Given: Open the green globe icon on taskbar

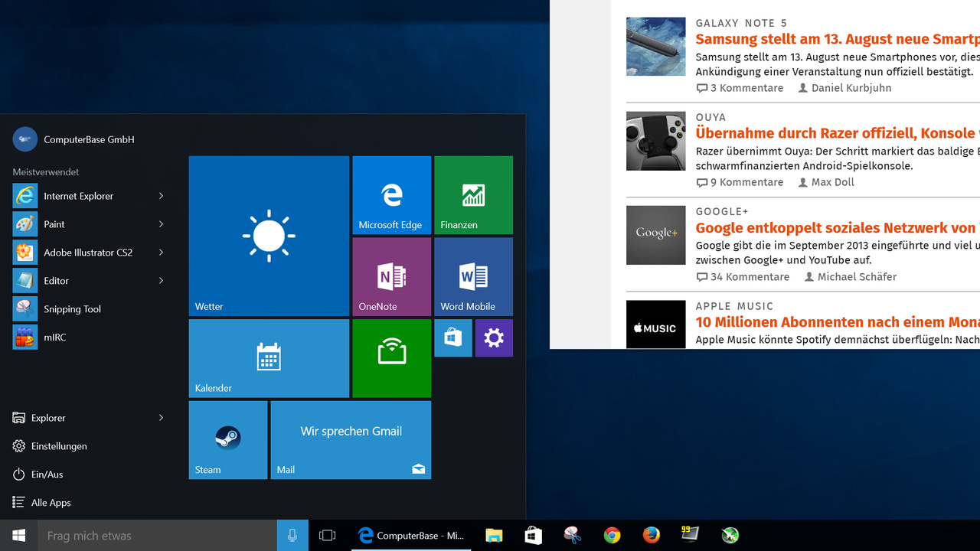Looking at the screenshot, I should pyautogui.click(x=730, y=536).
